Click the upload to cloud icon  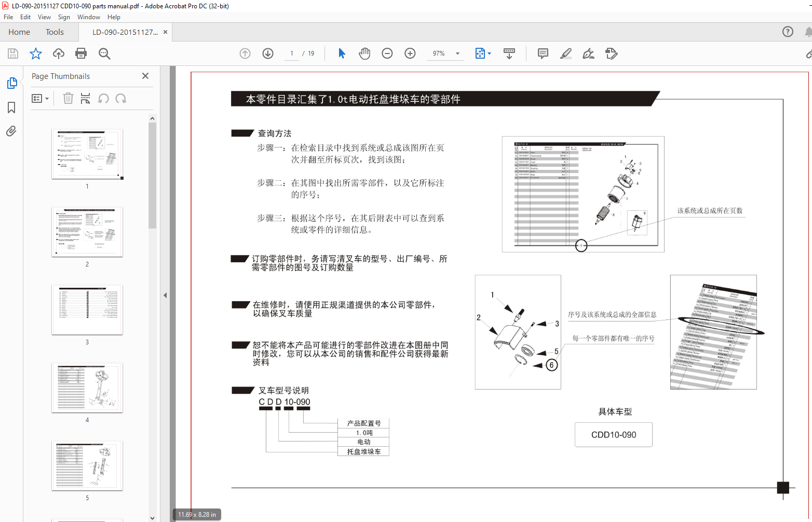coord(59,53)
